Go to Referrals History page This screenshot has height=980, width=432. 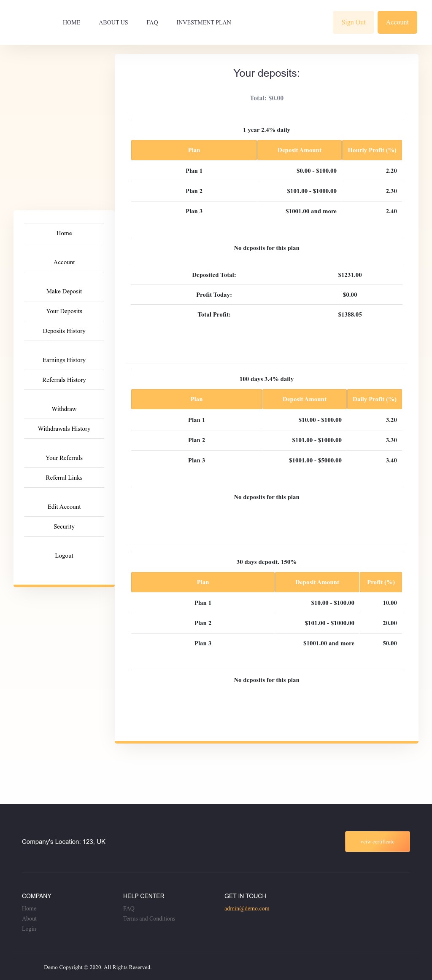[x=64, y=380]
